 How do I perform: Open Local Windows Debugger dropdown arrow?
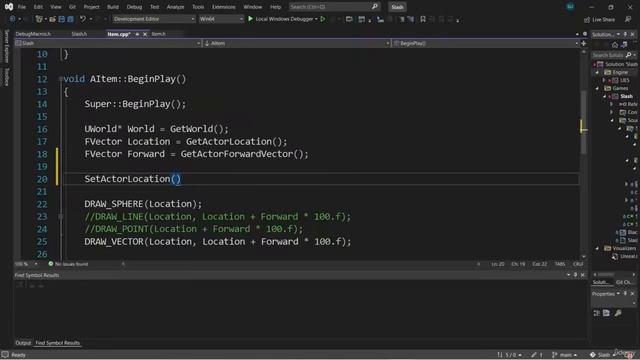coord(316,19)
